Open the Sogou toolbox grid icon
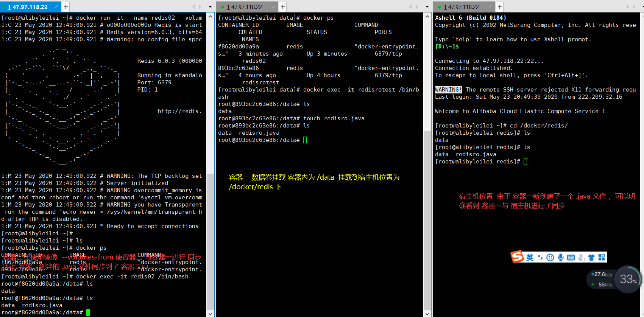Screen dimensions: 644x317 (x=602, y=258)
